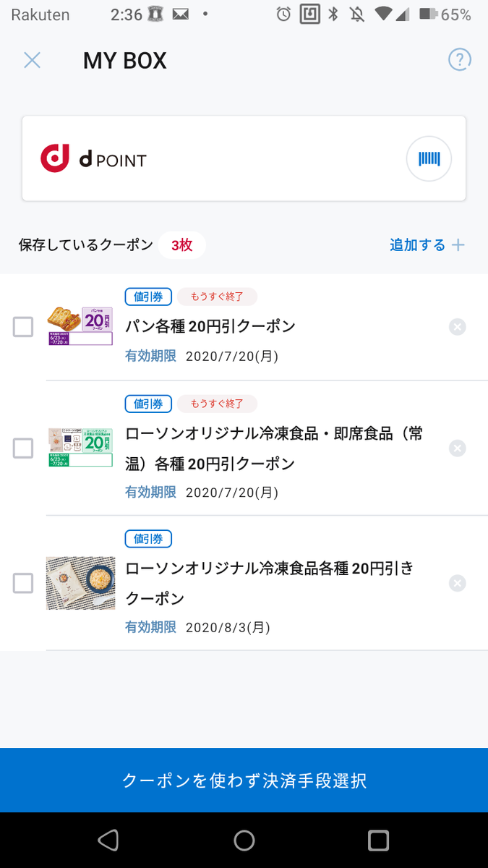Remove the 冷凍食品・即席食品 coupon via its x icon
Viewport: 488px width, 868px height.
(458, 448)
